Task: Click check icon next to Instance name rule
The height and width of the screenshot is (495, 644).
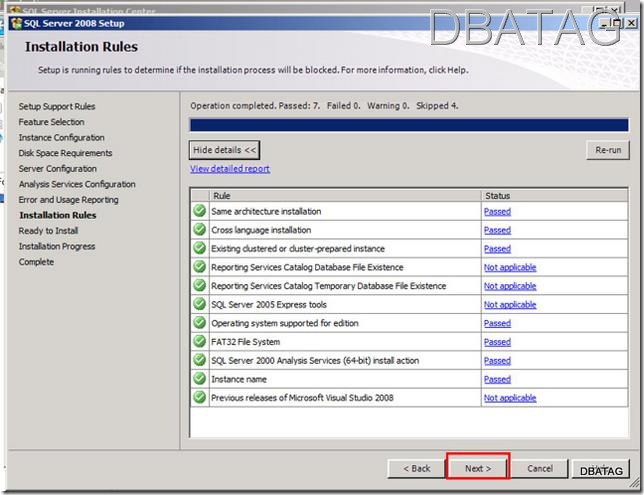Action: click(x=199, y=379)
